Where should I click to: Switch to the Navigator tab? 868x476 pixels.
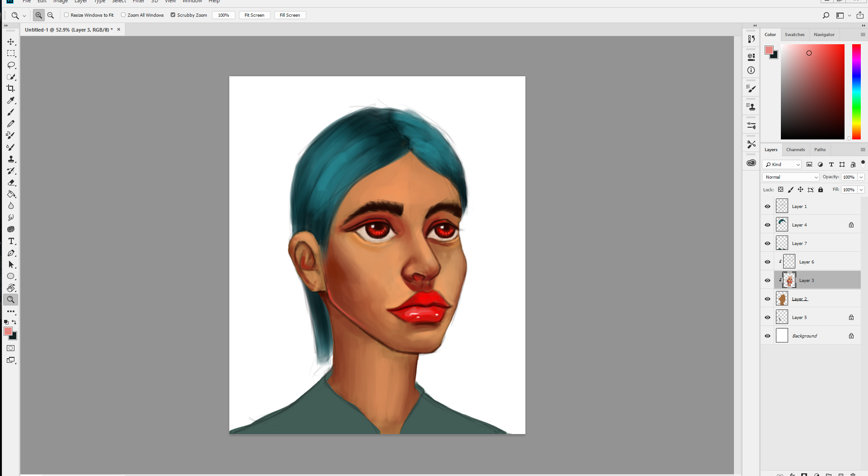824,34
